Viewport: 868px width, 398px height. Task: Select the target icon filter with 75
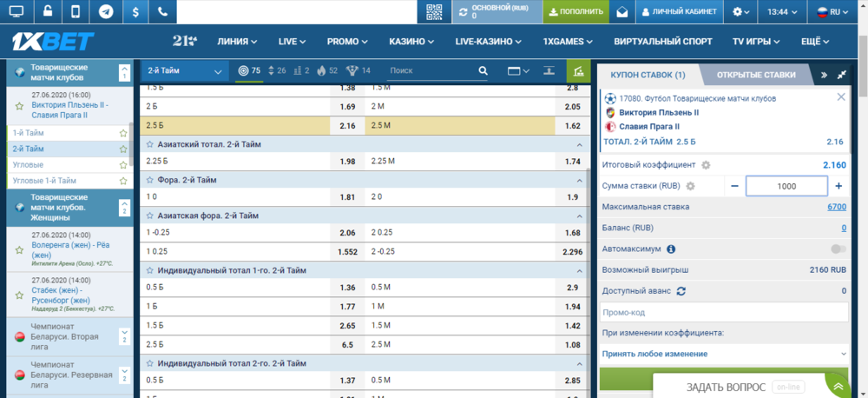click(249, 71)
